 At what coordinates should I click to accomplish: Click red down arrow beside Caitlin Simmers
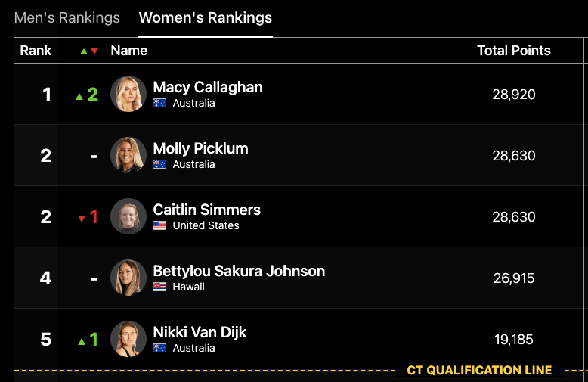(82, 219)
